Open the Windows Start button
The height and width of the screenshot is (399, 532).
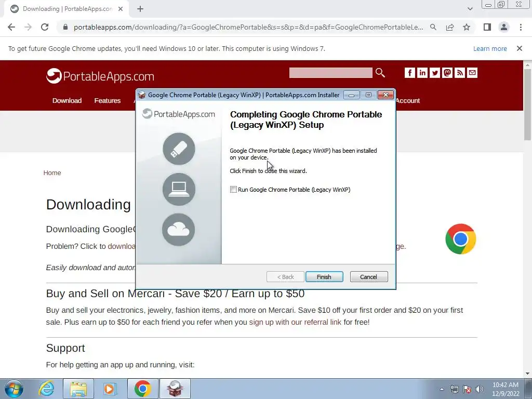tap(14, 389)
